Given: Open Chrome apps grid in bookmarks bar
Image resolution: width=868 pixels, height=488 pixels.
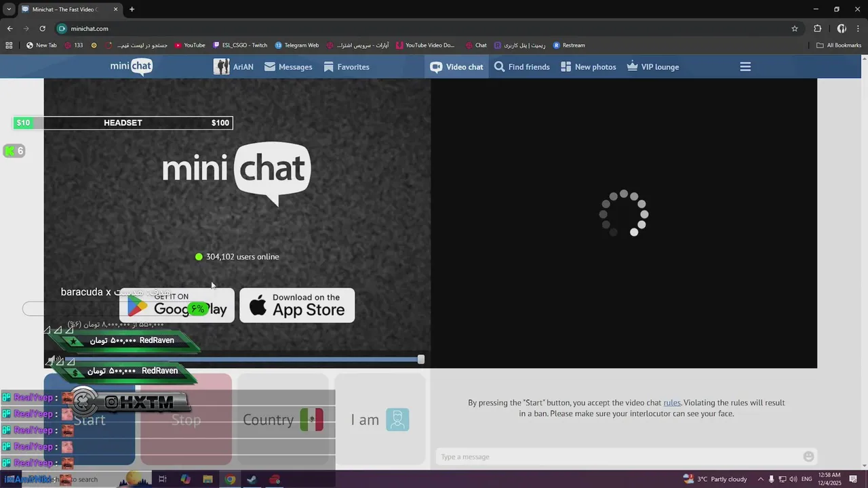Looking at the screenshot, I should coord(9,45).
